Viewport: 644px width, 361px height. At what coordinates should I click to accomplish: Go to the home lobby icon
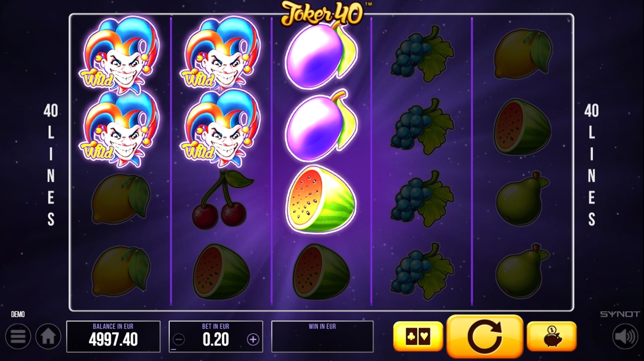tap(48, 336)
